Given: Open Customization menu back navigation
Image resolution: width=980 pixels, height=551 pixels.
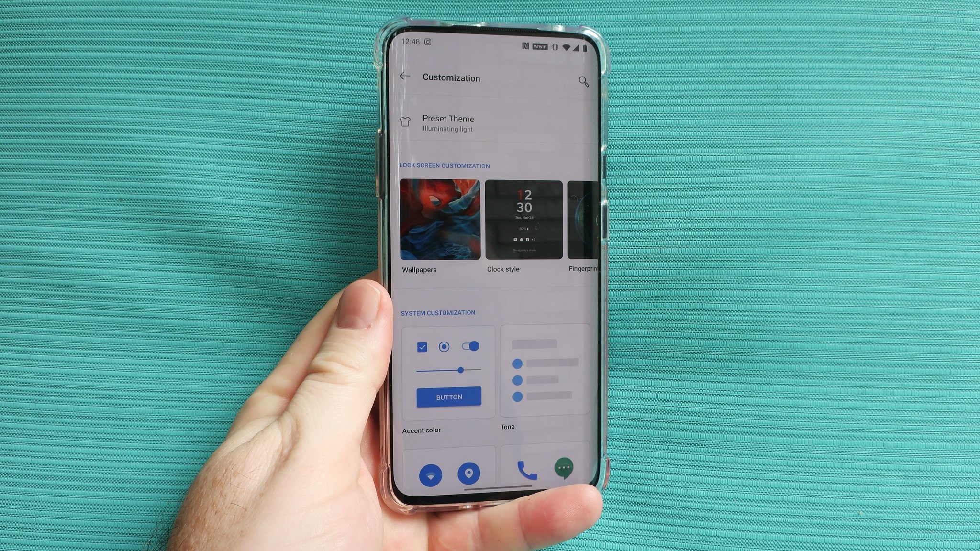Looking at the screenshot, I should click(404, 77).
